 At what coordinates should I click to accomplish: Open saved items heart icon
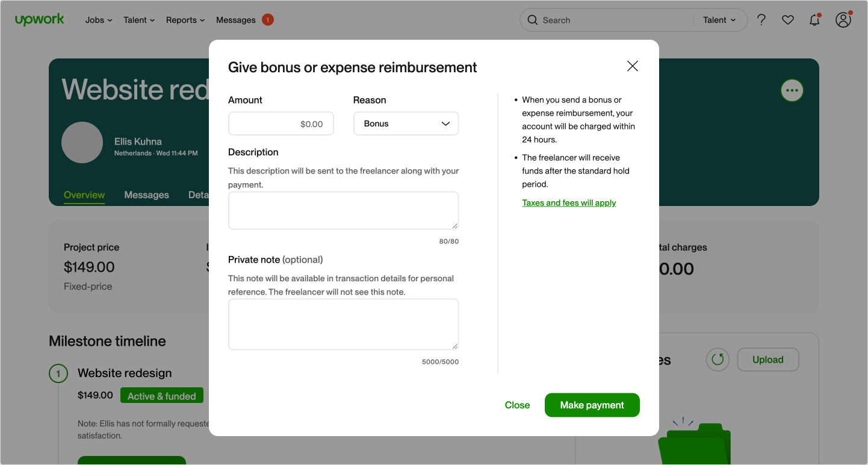[788, 20]
